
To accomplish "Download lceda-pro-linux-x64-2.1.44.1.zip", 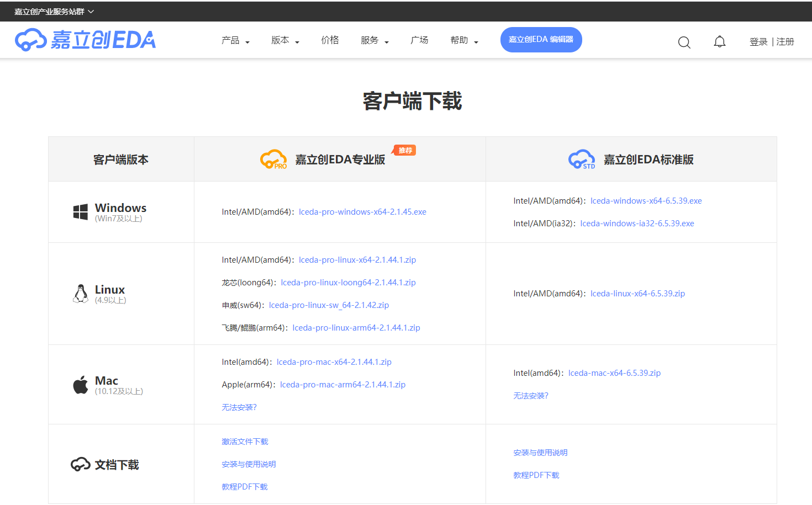I will coord(357,260).
